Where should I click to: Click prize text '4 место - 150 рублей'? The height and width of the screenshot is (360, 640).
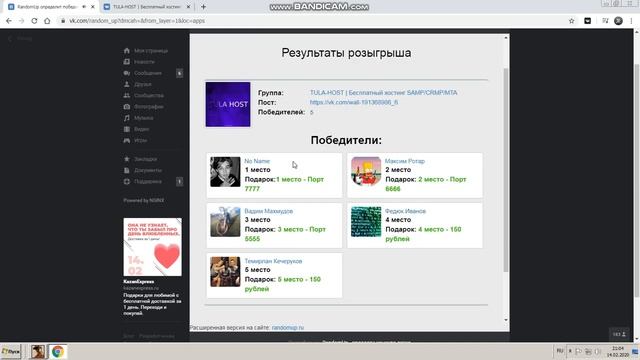click(x=423, y=234)
